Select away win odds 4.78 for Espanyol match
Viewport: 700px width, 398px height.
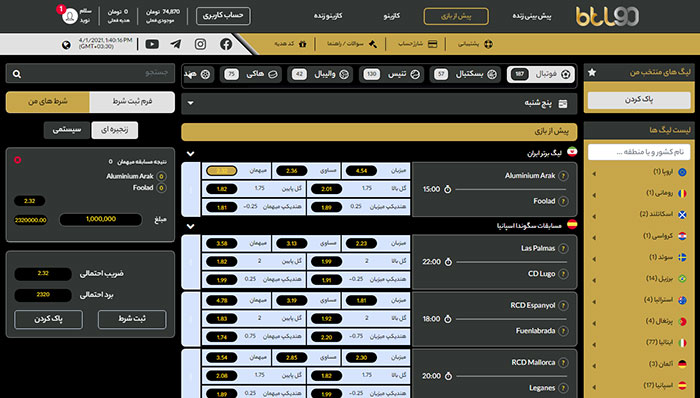[221, 300]
